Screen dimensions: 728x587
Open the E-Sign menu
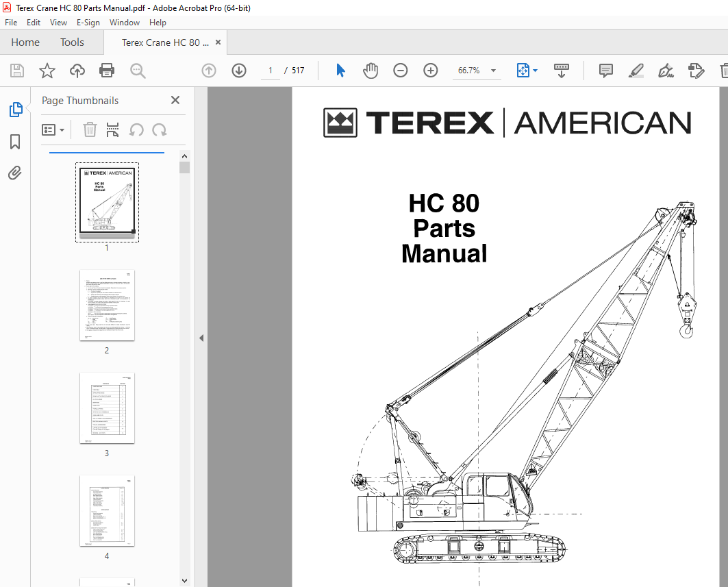pyautogui.click(x=88, y=23)
